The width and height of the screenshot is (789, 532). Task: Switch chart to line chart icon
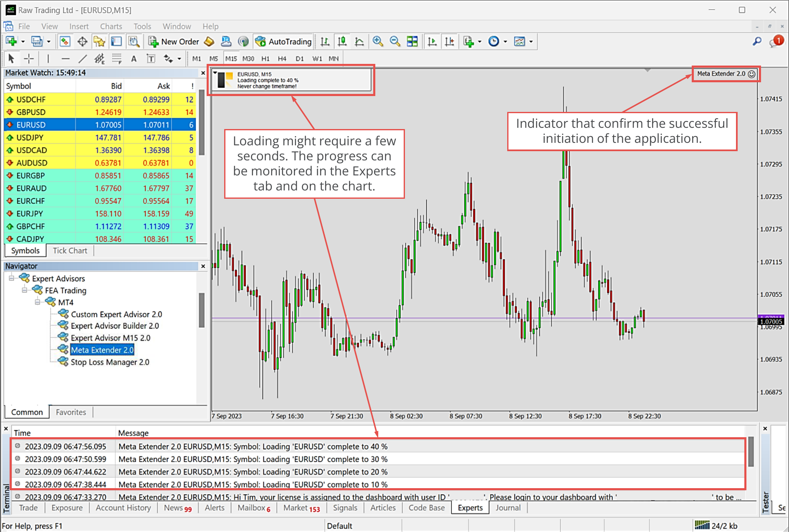click(x=359, y=41)
